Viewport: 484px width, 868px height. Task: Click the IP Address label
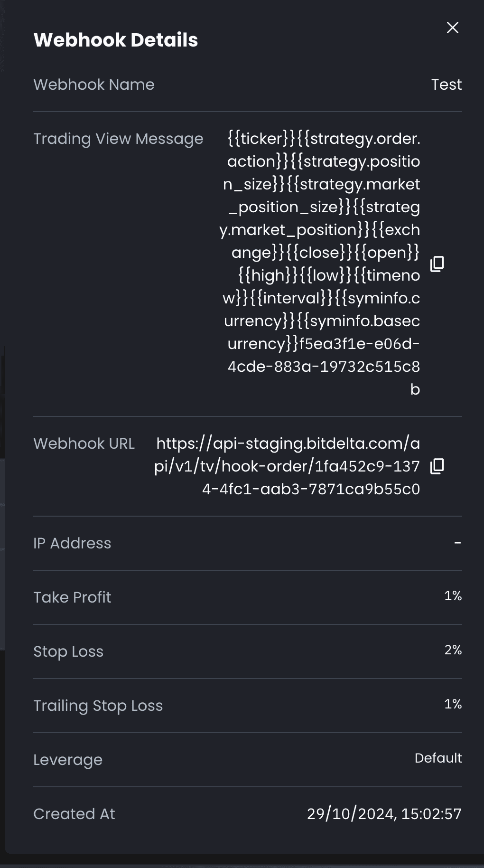pyautogui.click(x=72, y=543)
